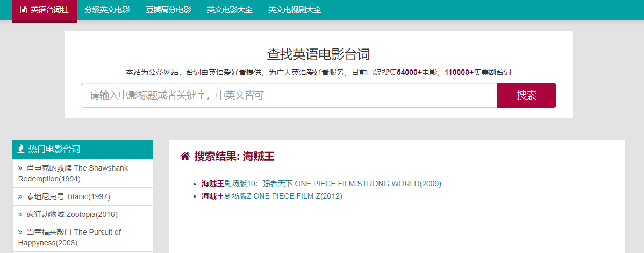Image resolution: width=644 pixels, height=253 pixels.
Task: Open the 英文电视剧大全 navigation item
Action: 295,10
